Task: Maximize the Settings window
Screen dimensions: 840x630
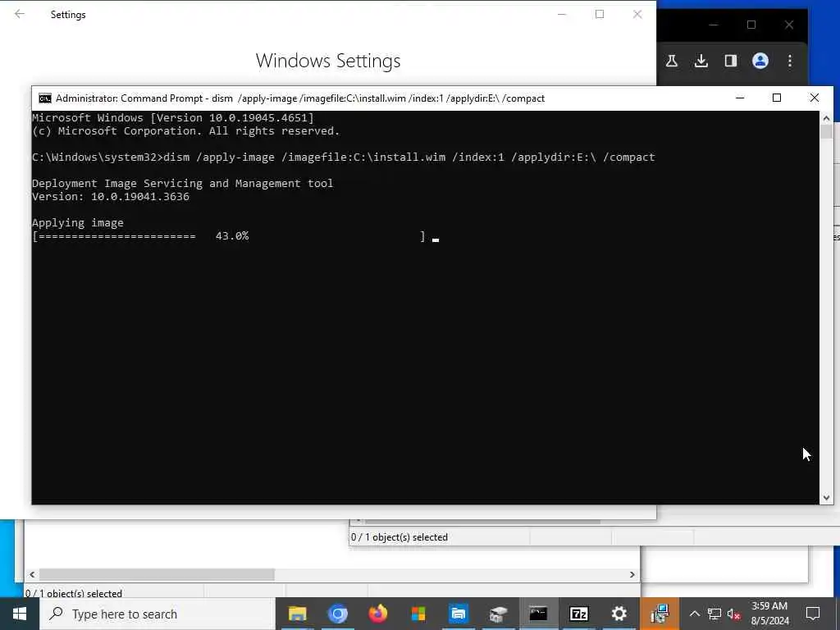Action: 600,14
